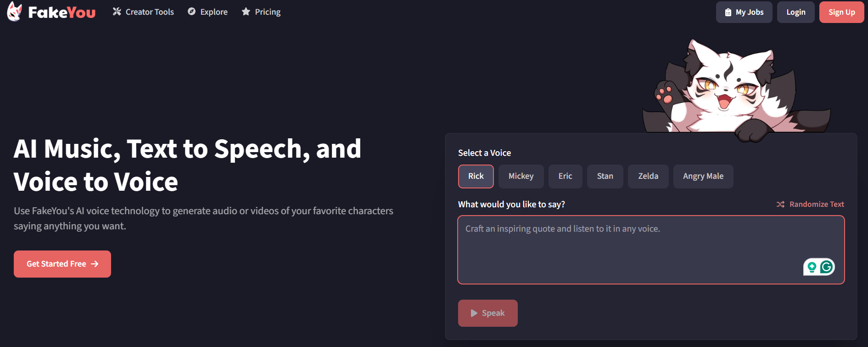Click the tools icon beside Creator Tools
This screenshot has width=868, height=347.
click(x=117, y=12)
